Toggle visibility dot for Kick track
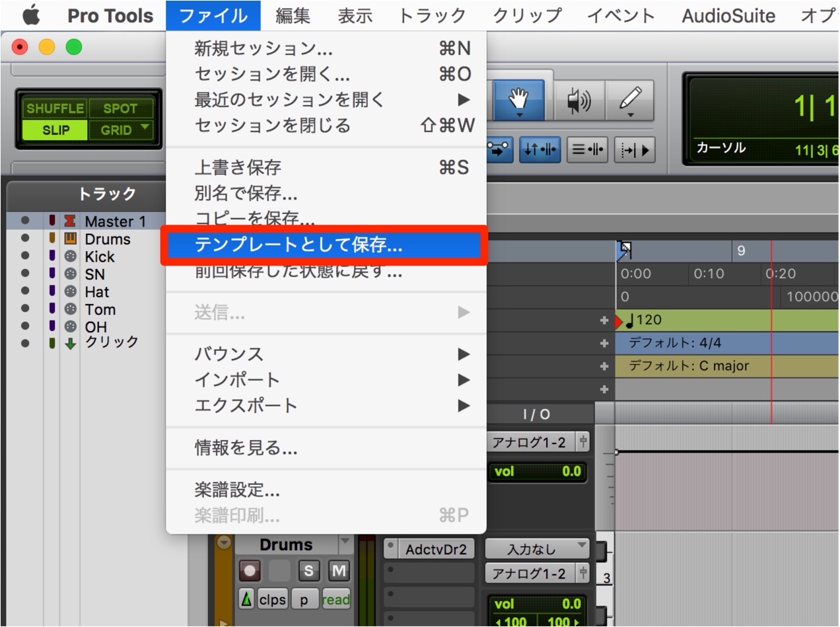 (x=25, y=256)
